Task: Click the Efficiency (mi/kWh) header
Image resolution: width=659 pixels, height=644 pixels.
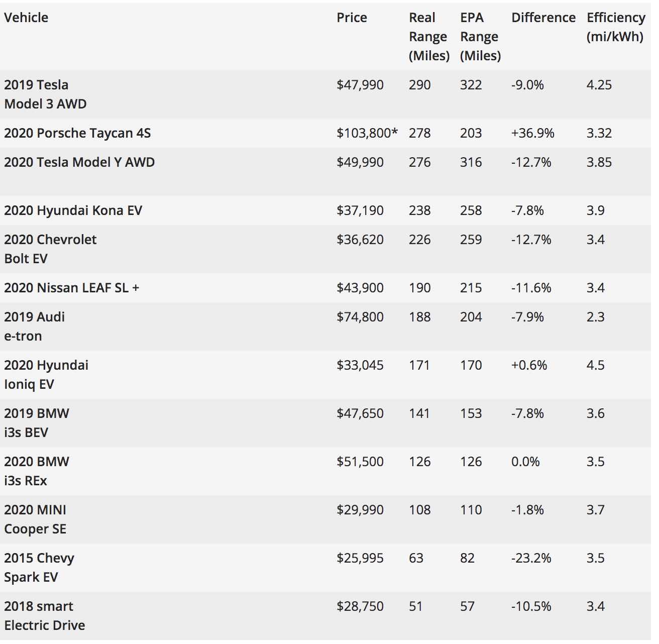Action: click(x=615, y=27)
